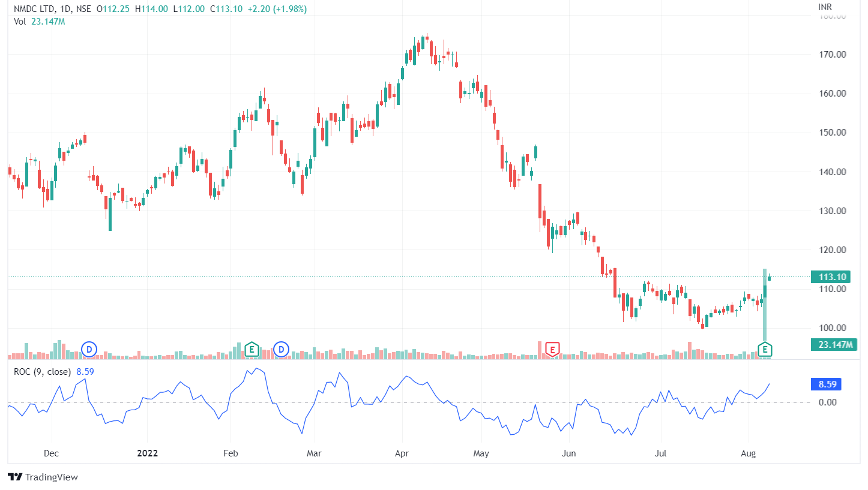Click the 100.00 price axis label
868x490 pixels.
(x=833, y=327)
